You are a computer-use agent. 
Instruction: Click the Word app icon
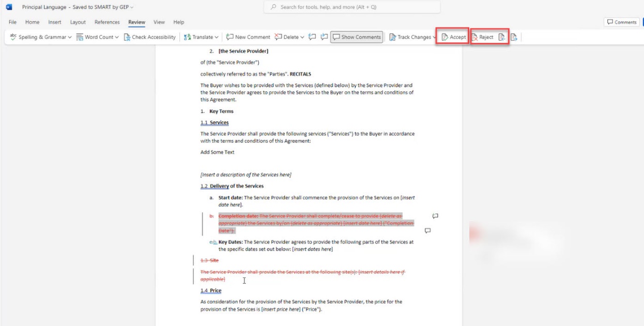pyautogui.click(x=9, y=7)
